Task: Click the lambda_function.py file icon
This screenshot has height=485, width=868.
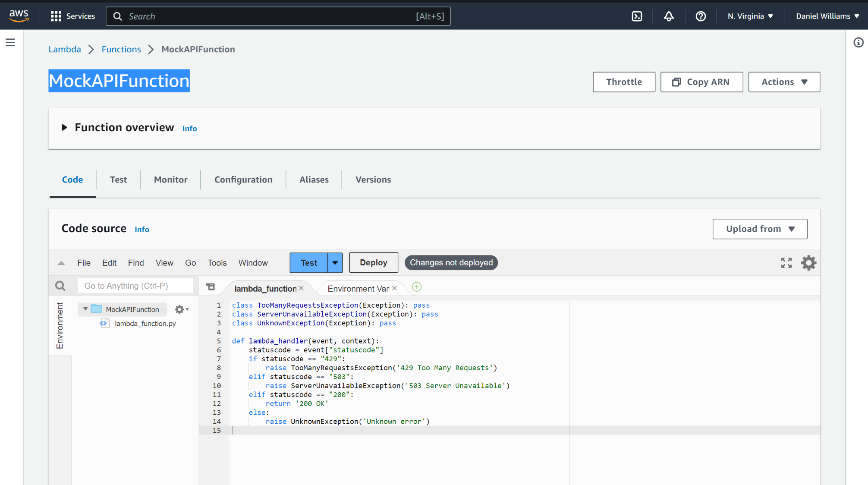Action: [104, 323]
